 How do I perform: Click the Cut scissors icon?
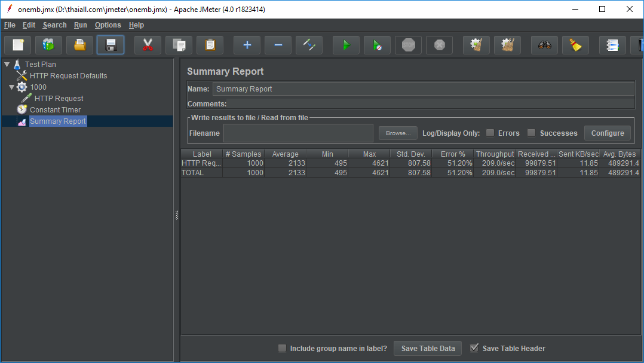pyautogui.click(x=148, y=45)
